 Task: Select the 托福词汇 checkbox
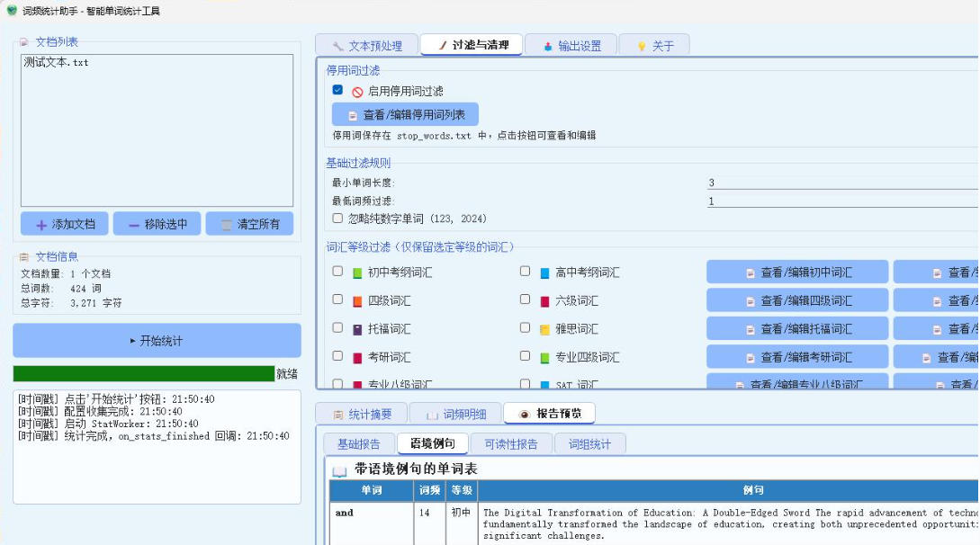[337, 327]
